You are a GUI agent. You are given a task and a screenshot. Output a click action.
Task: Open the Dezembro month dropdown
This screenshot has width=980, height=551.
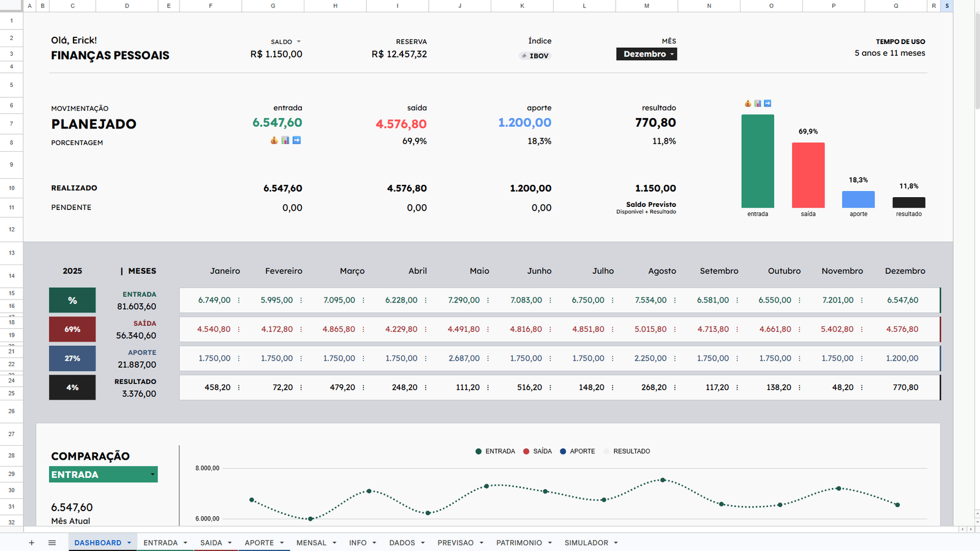tap(647, 54)
